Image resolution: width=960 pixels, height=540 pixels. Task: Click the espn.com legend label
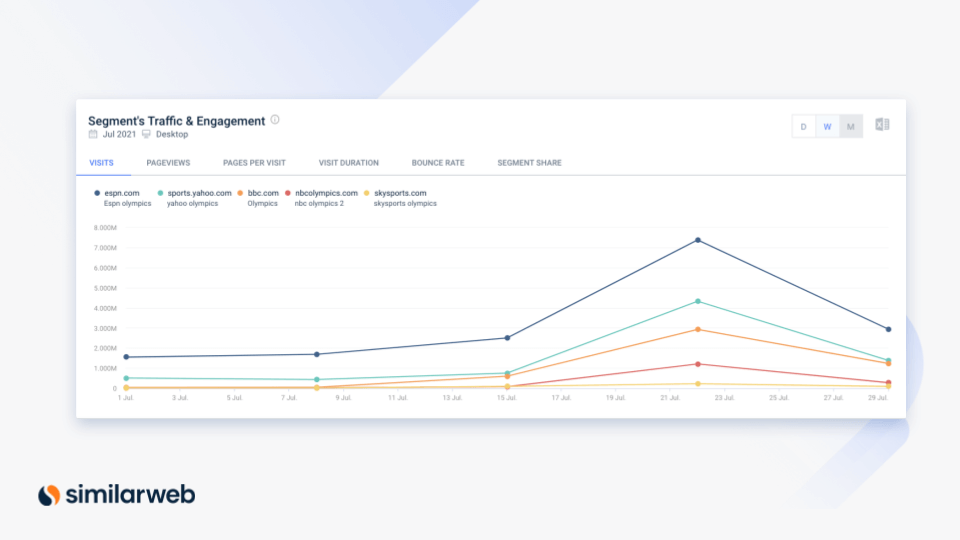pyautogui.click(x=122, y=193)
